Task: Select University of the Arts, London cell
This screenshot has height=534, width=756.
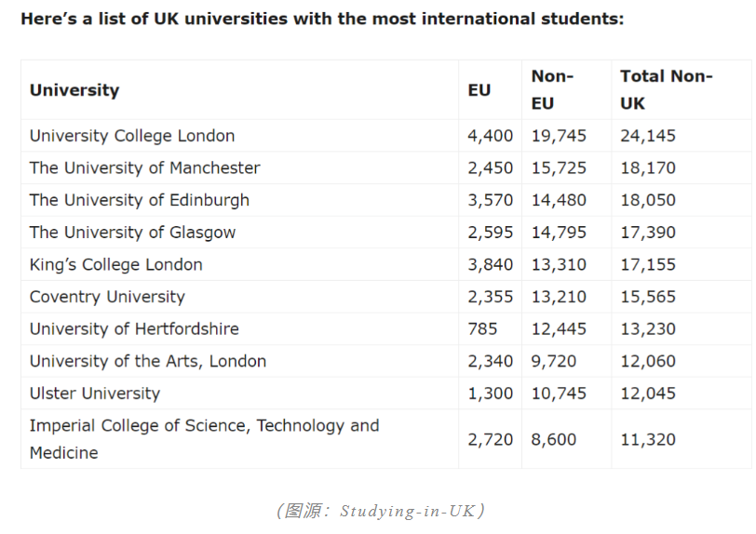Action: point(148,362)
